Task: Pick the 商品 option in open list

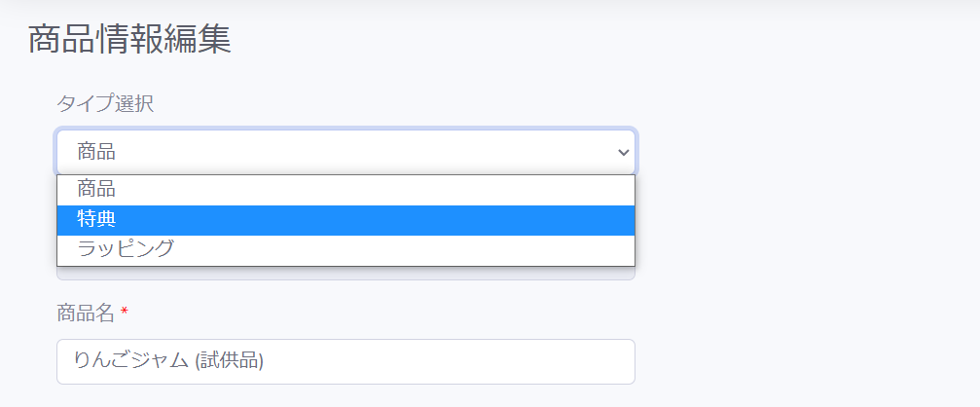Action: (345, 190)
